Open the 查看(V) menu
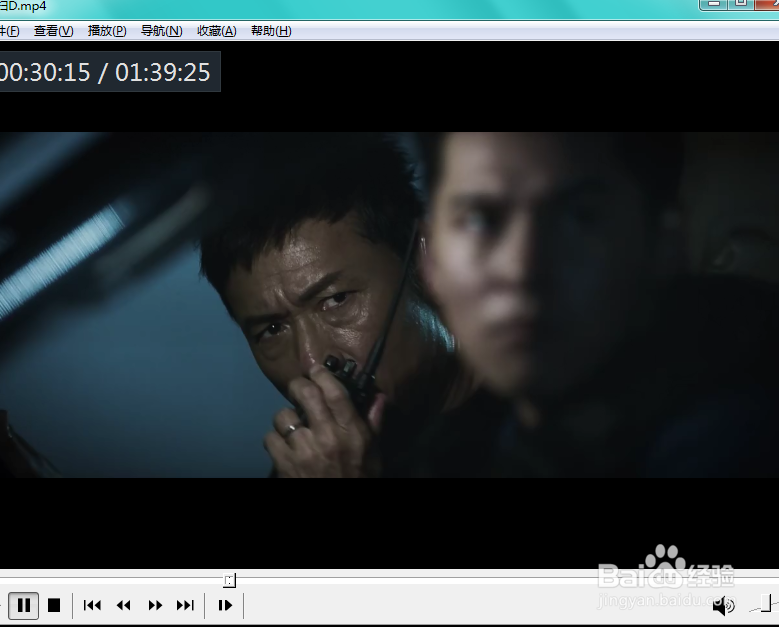 click(53, 31)
